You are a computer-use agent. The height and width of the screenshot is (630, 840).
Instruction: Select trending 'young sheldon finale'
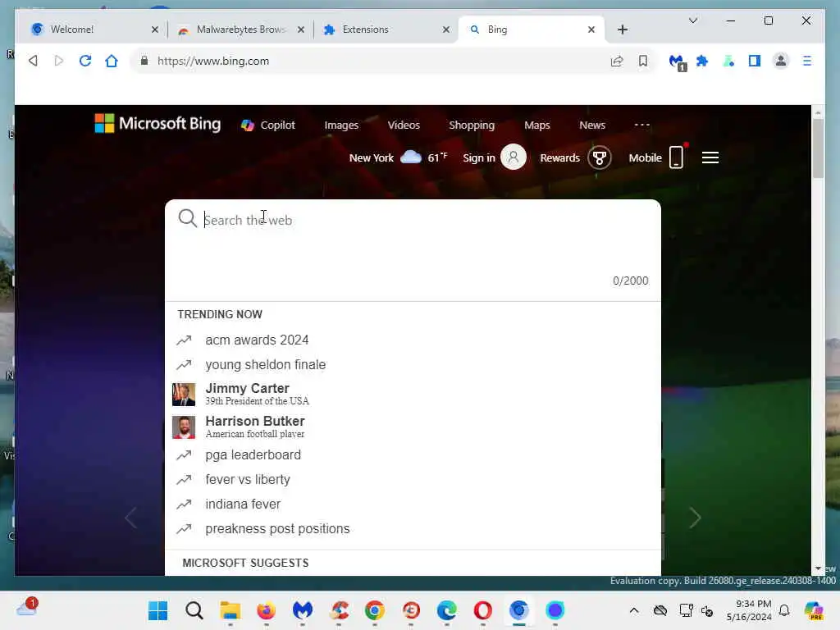click(x=413, y=365)
